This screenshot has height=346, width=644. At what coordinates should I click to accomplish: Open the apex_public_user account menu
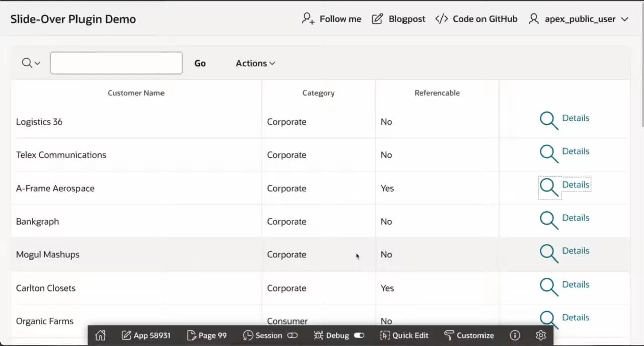(579, 19)
